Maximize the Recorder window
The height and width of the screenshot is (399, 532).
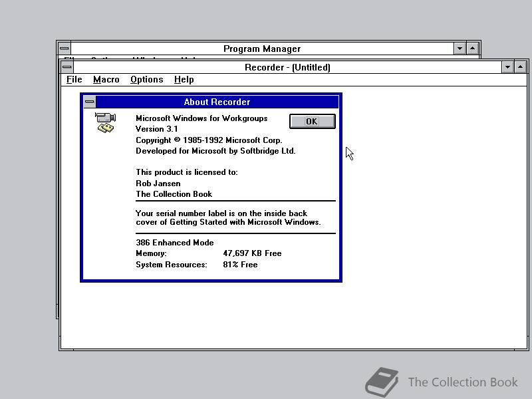[521, 67]
